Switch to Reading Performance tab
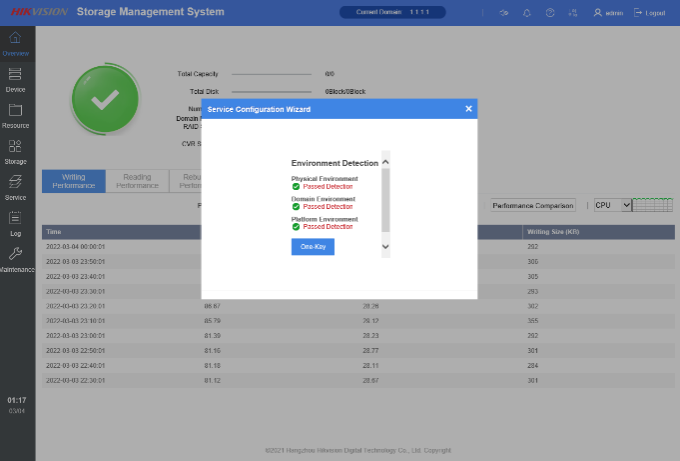Viewport: 680px width, 461px height. [137, 181]
